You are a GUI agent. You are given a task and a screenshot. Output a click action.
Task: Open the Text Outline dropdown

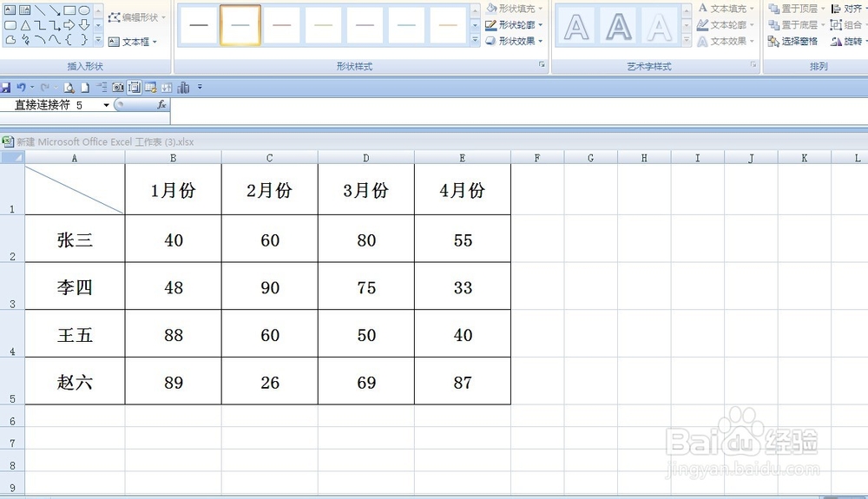726,25
